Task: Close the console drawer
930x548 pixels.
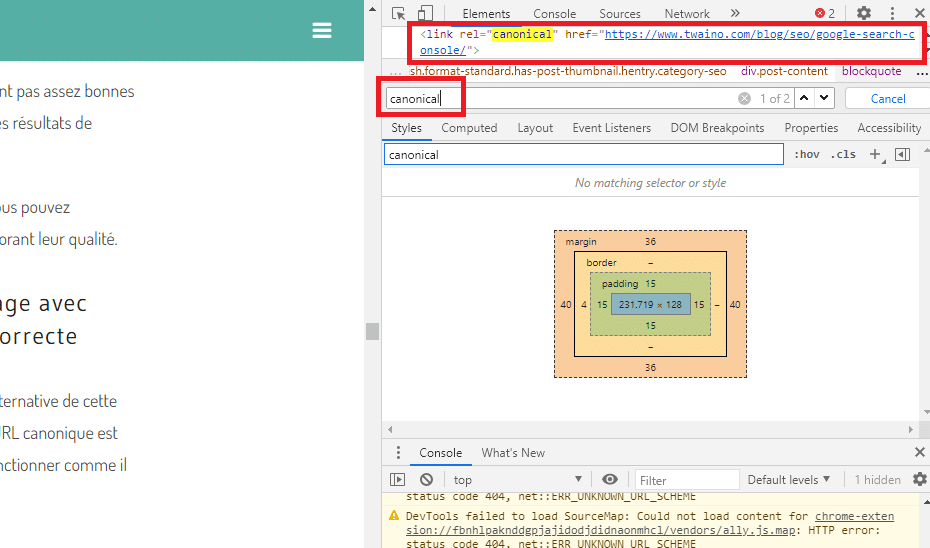Action: (x=920, y=453)
